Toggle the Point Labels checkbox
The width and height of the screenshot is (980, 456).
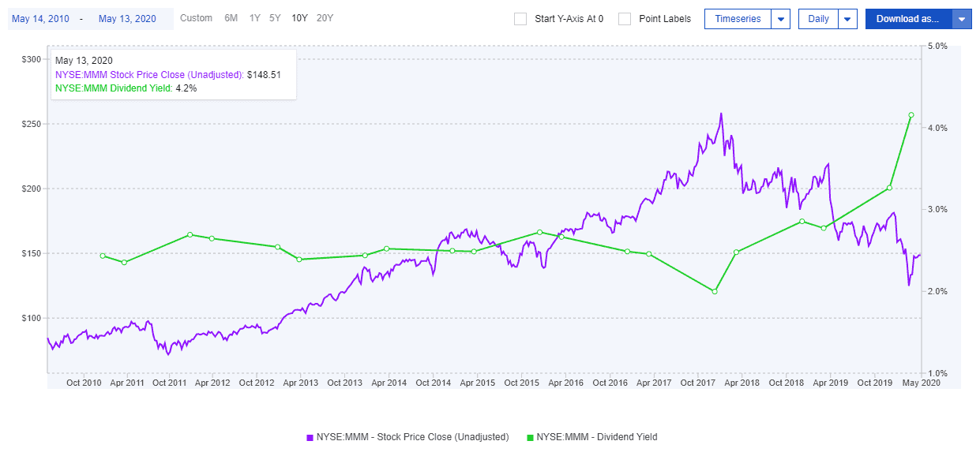point(625,19)
